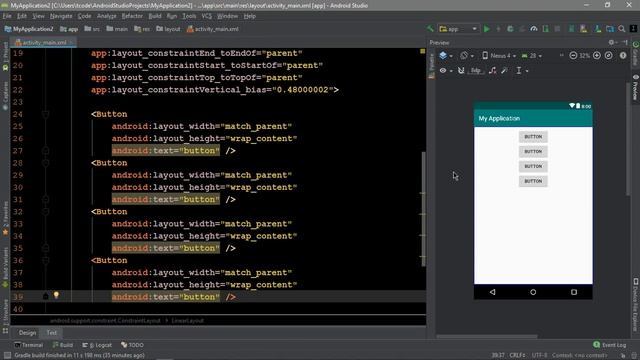Image resolution: width=640 pixels, height=360 pixels.
Task: Click the Debug app bug icon
Action: [510, 29]
